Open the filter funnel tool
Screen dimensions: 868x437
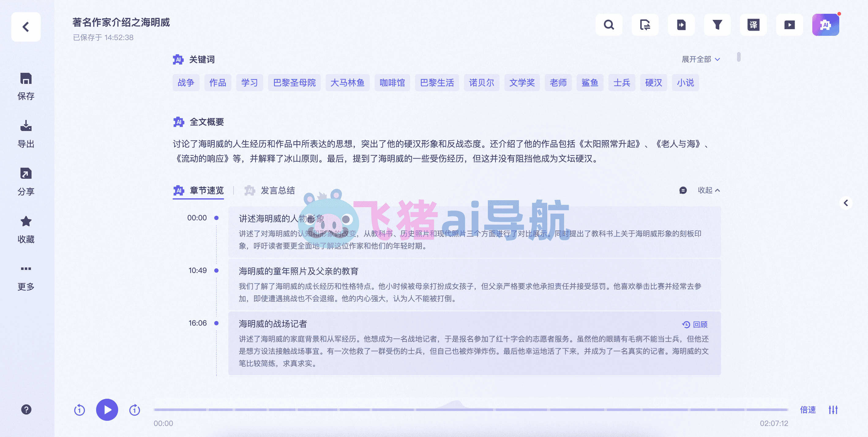(717, 25)
